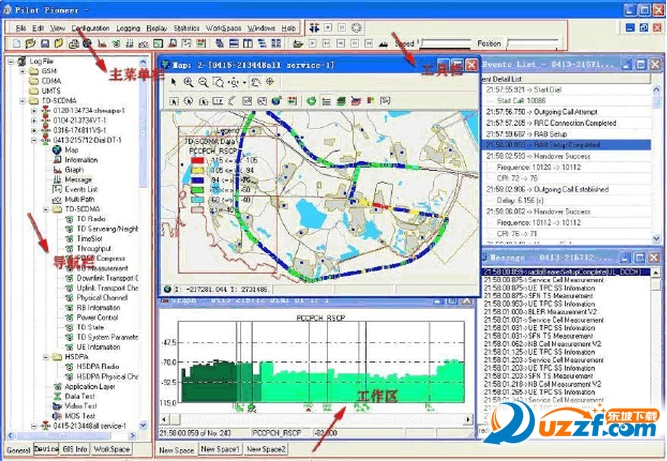Click the select-region tool in Map second toolbar

tap(174, 101)
